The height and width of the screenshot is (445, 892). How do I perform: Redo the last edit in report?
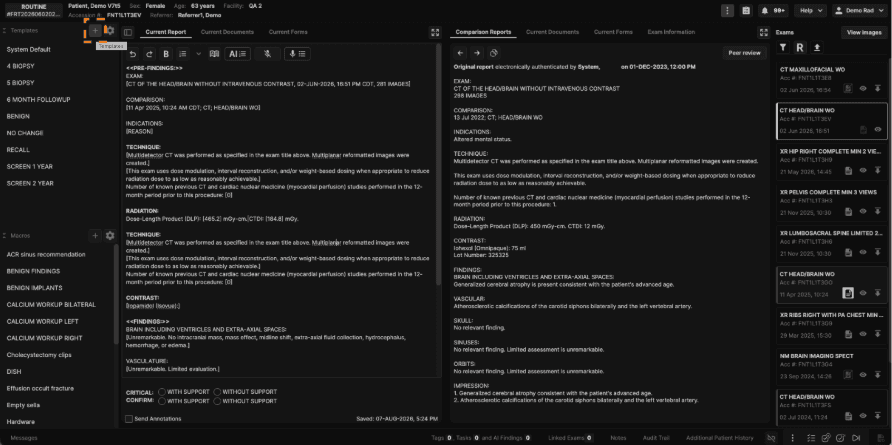pos(150,54)
